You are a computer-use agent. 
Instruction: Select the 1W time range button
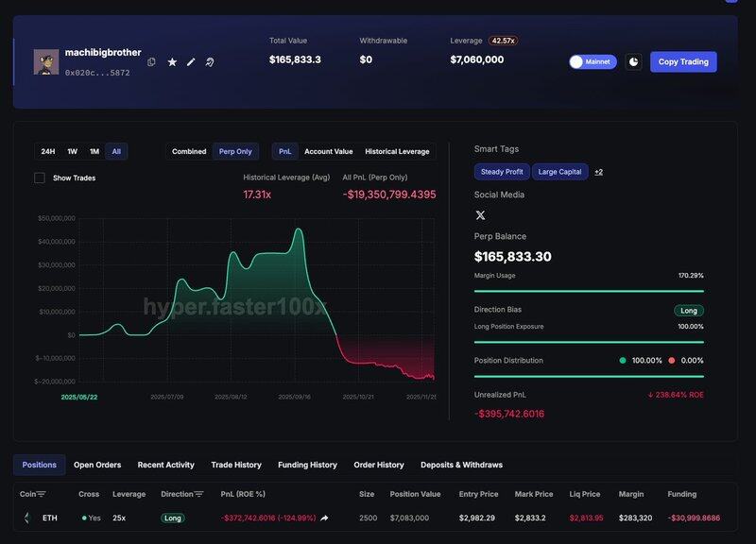click(x=72, y=151)
